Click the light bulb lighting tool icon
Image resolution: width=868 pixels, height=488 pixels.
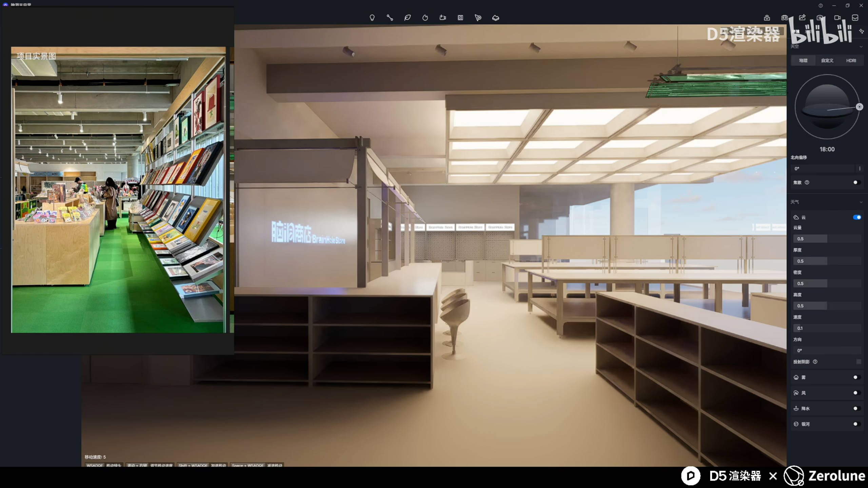point(372,18)
